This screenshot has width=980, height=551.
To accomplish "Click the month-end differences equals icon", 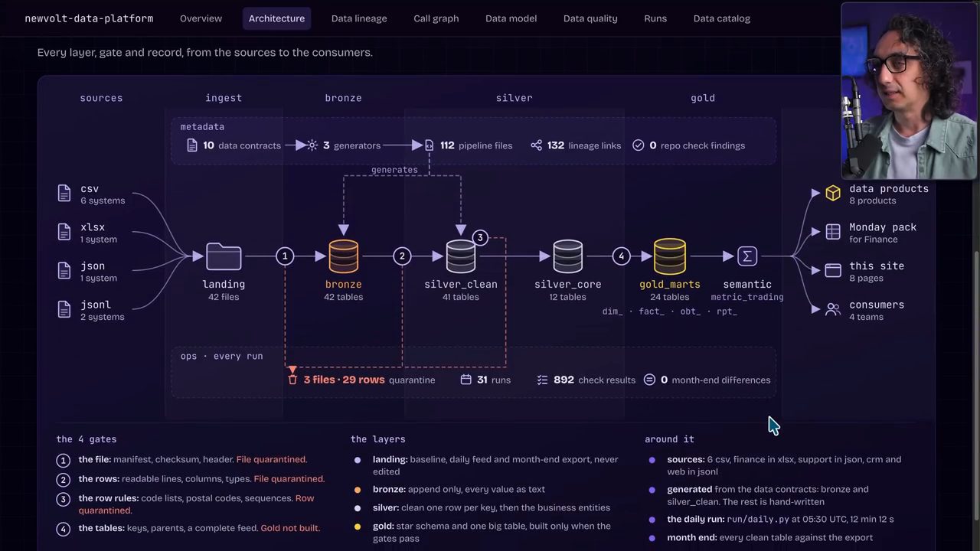I will coord(649,380).
